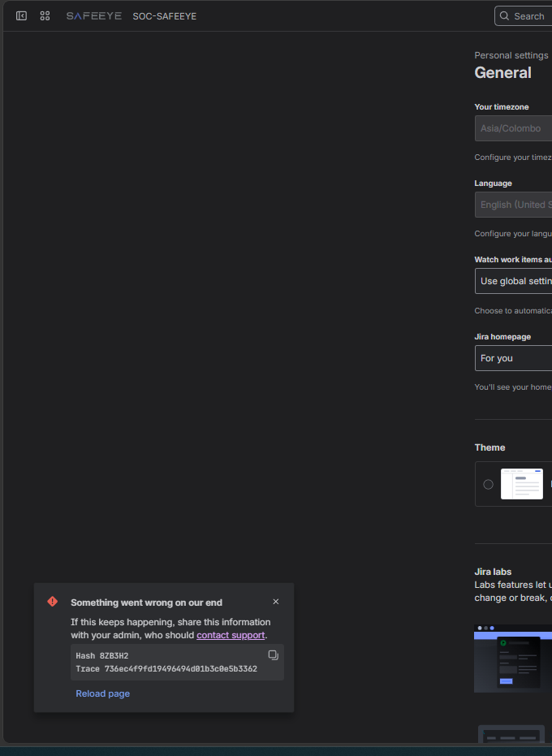Click the search magnifier icon
The height and width of the screenshot is (756, 552).
click(504, 16)
